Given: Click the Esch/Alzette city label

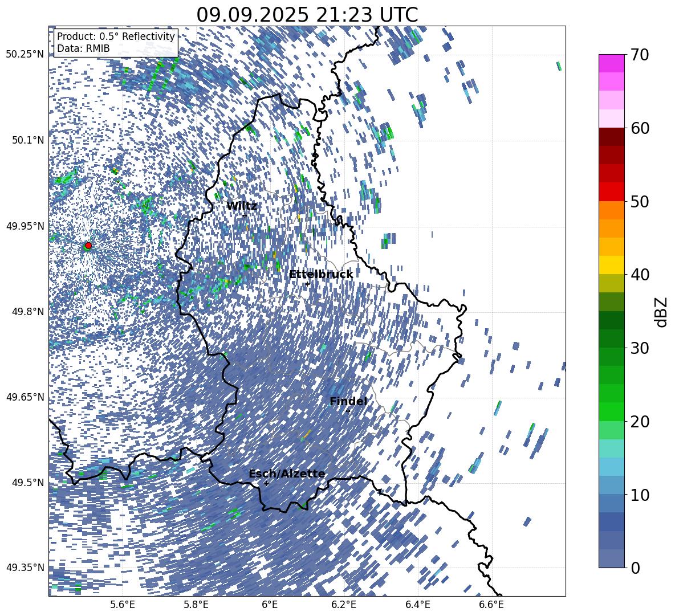Looking at the screenshot, I should (x=287, y=474).
